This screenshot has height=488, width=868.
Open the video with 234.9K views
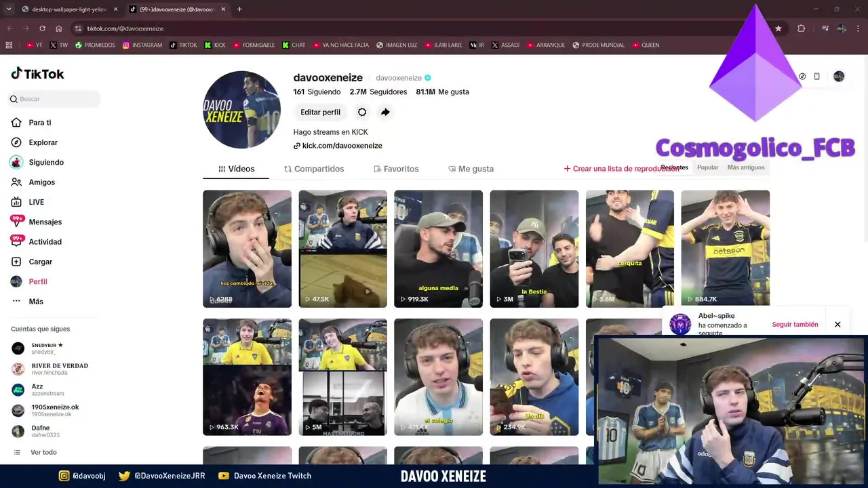coord(534,377)
